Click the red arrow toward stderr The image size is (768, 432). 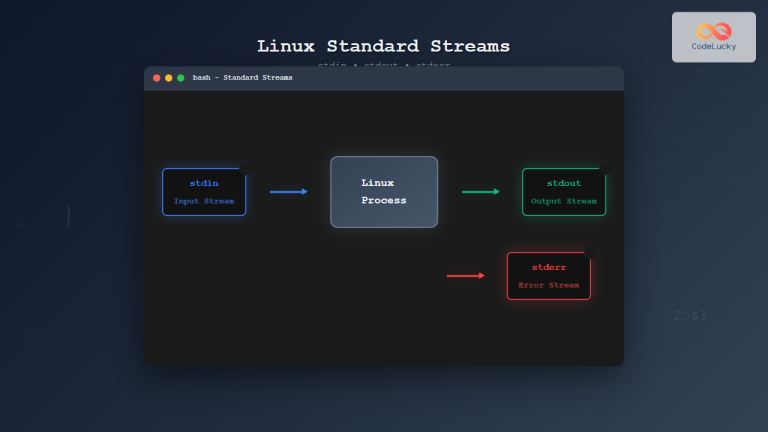(466, 275)
